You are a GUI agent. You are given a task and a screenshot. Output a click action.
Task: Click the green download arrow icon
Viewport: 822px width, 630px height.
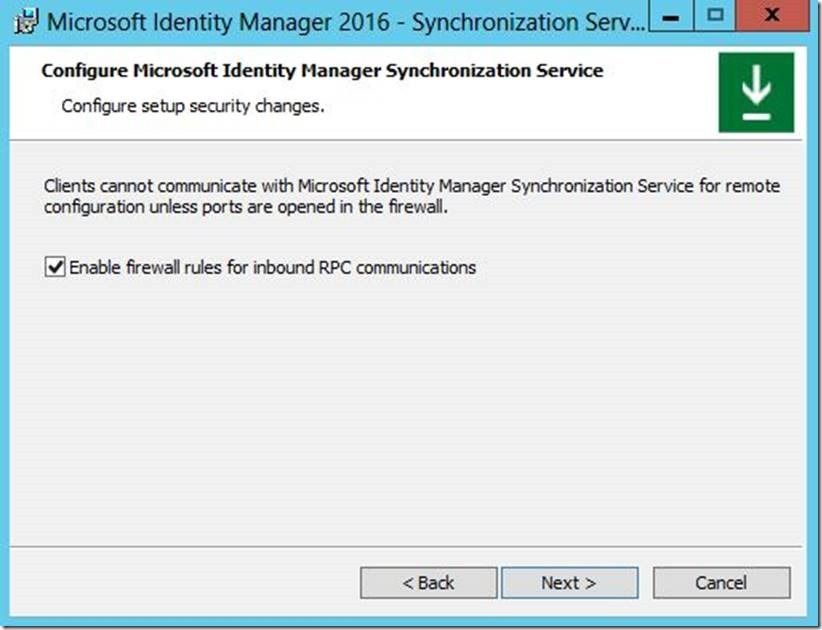pyautogui.click(x=756, y=93)
